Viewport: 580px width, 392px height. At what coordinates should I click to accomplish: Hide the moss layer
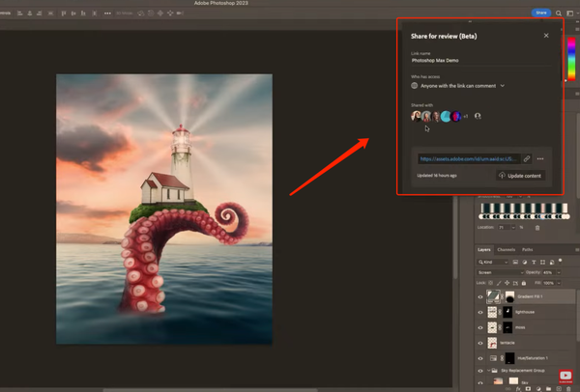pyautogui.click(x=480, y=327)
